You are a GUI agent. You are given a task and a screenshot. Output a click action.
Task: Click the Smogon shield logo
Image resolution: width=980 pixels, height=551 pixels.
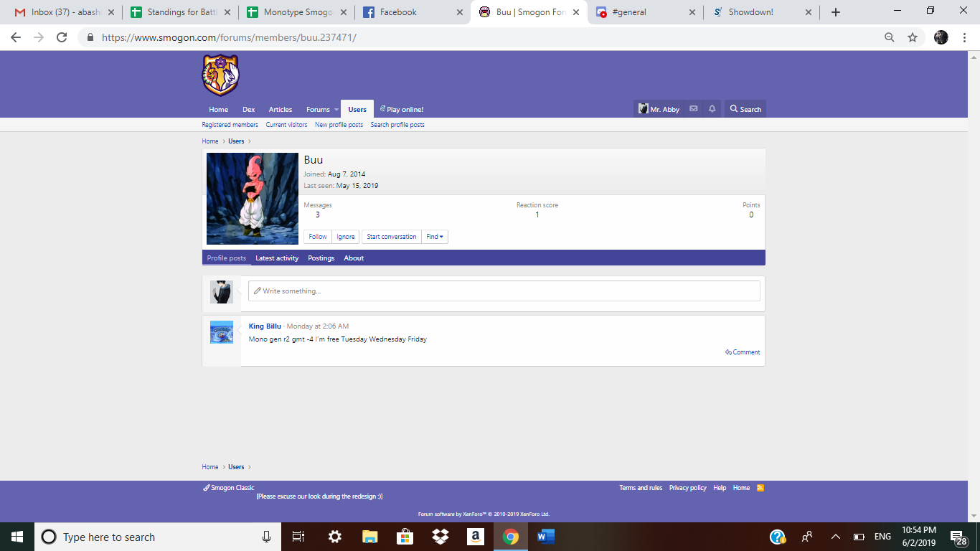pyautogui.click(x=220, y=75)
